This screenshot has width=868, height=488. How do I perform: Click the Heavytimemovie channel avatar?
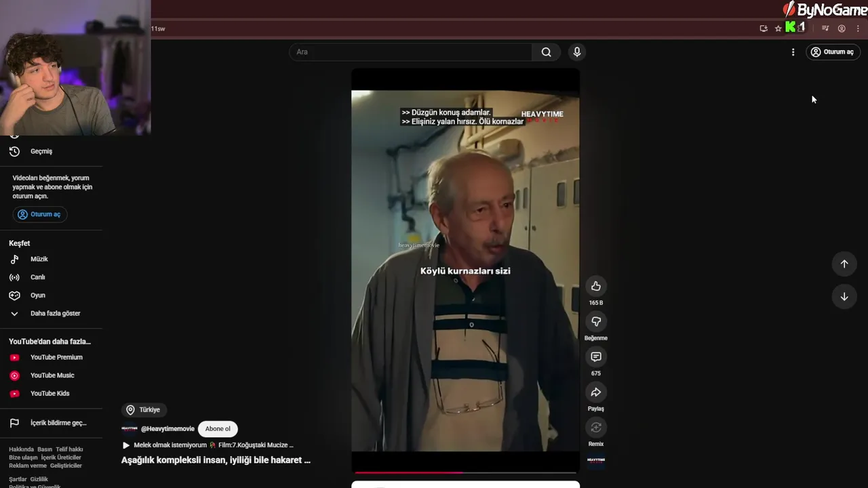(x=129, y=429)
